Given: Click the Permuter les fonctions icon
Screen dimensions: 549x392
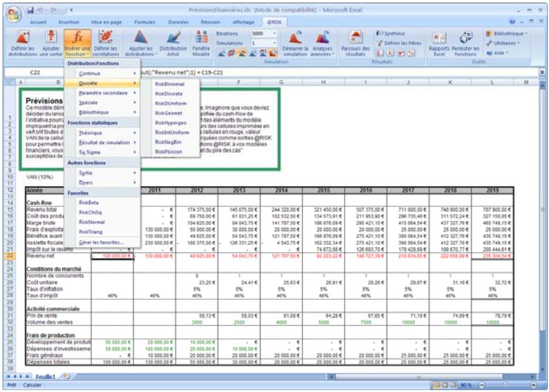Looking at the screenshot, I should click(466, 43).
